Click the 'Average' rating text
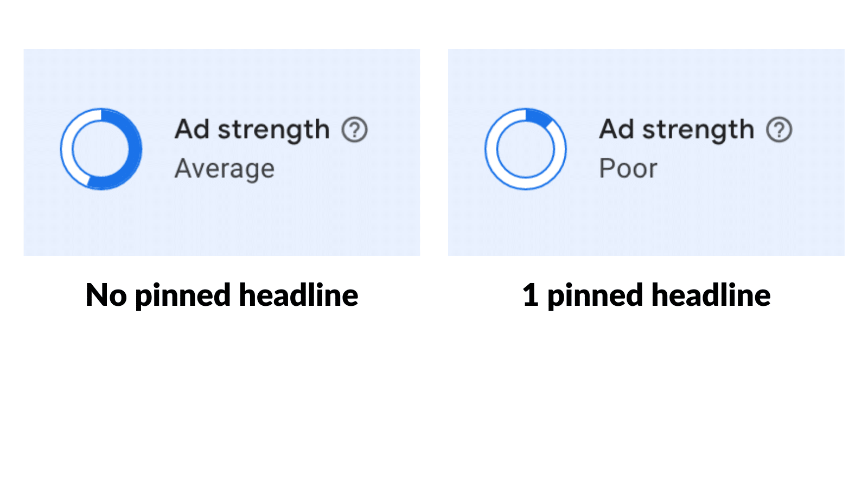The width and height of the screenshot is (868, 488). (225, 169)
